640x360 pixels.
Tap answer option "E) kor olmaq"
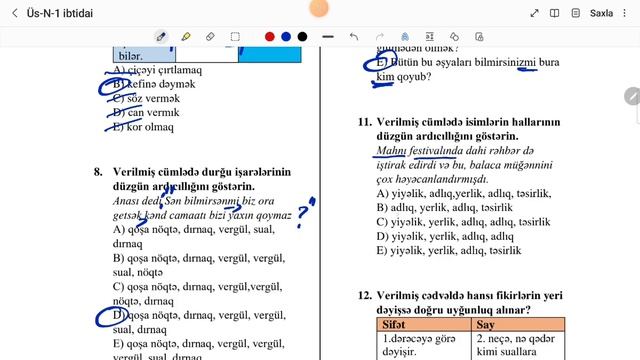[x=143, y=127]
